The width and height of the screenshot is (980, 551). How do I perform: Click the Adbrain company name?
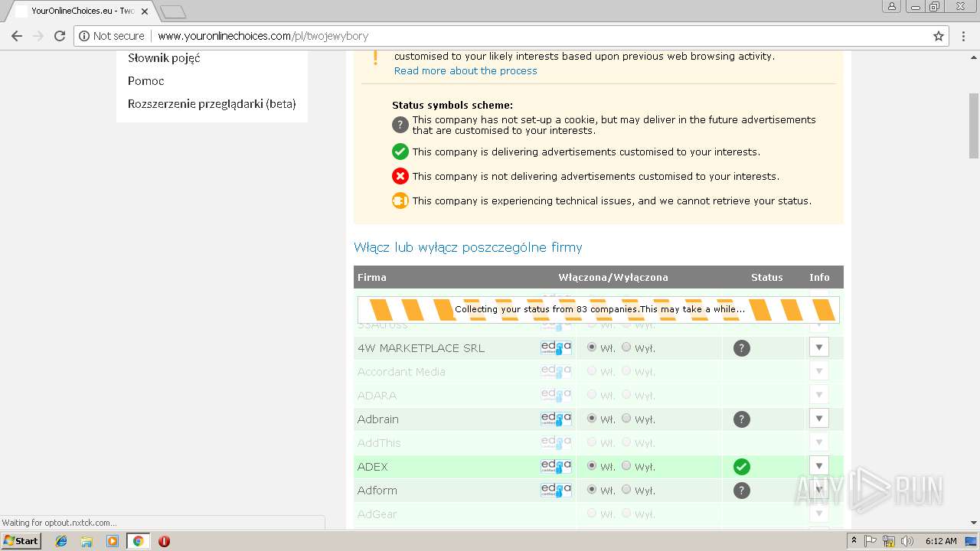tap(378, 419)
